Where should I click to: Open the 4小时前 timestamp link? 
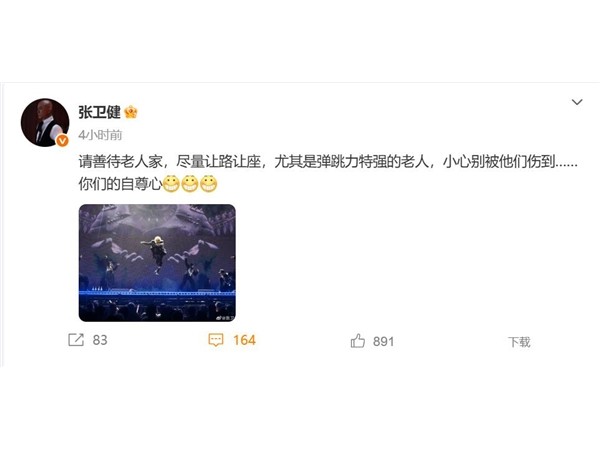[x=100, y=135]
